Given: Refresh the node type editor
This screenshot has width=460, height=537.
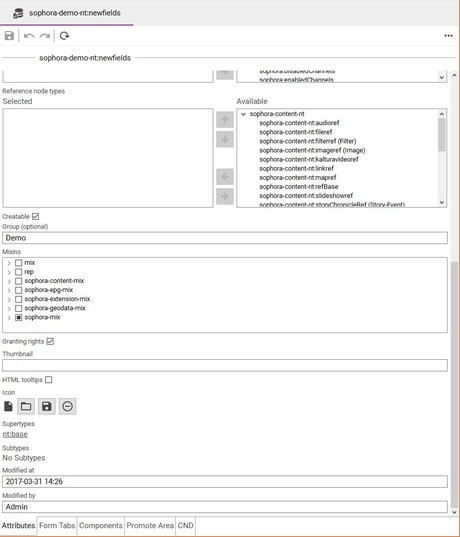Looking at the screenshot, I should click(x=64, y=36).
